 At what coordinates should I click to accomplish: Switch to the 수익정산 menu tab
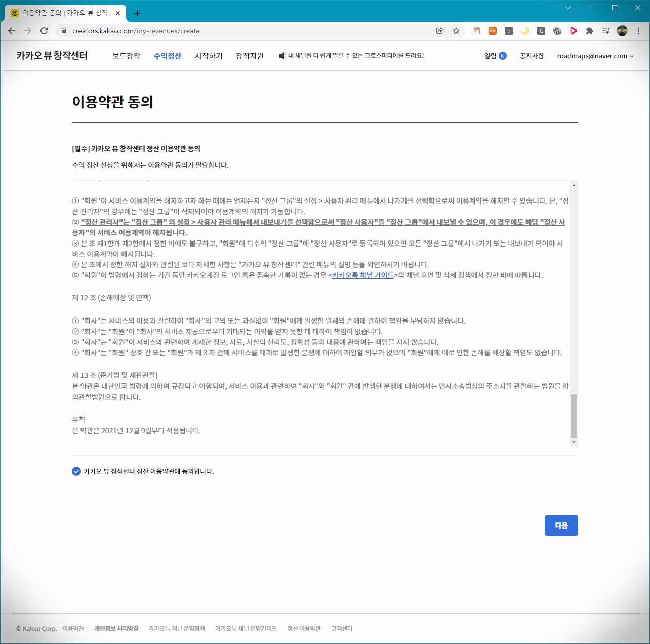click(168, 56)
